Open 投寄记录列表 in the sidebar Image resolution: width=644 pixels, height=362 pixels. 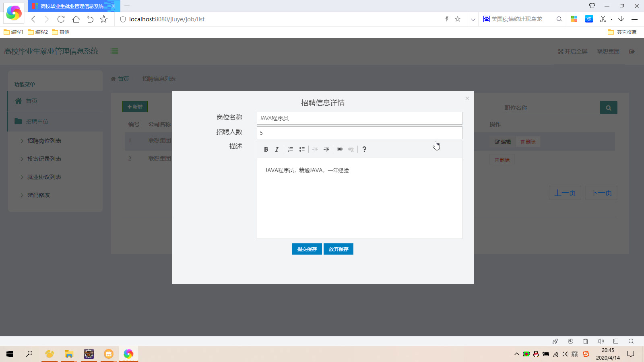tap(44, 159)
